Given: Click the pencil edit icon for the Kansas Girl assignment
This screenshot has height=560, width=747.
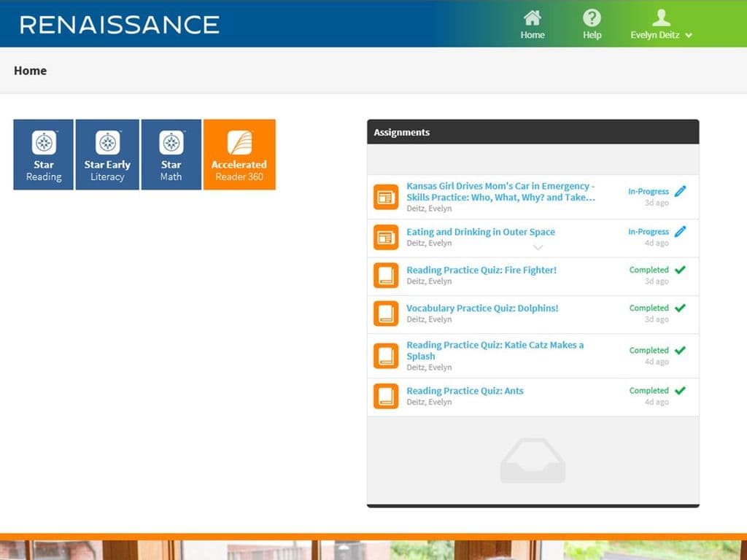Looking at the screenshot, I should coord(680,190).
